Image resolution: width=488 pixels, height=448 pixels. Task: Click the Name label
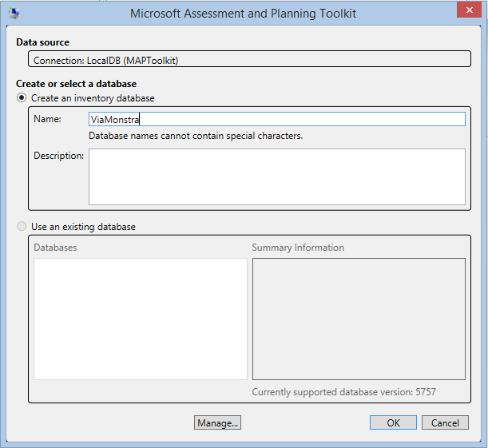click(x=48, y=119)
